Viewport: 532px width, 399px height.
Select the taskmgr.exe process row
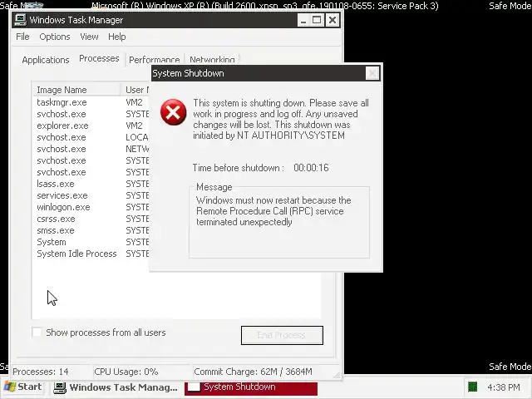[x=91, y=102]
